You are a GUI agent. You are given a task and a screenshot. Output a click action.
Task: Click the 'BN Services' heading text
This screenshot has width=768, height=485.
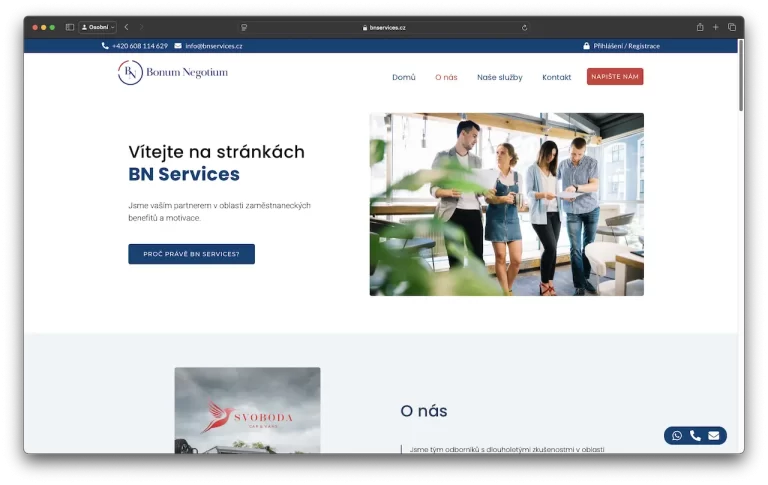pyautogui.click(x=184, y=174)
